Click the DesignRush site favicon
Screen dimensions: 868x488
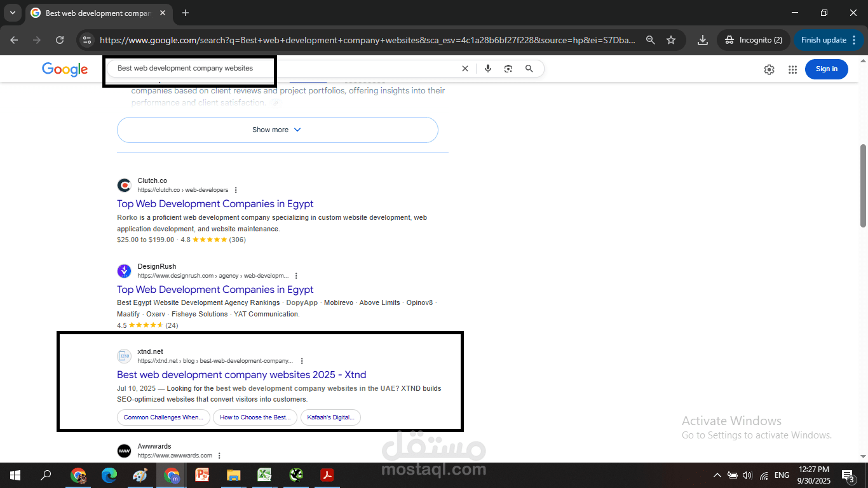124,271
